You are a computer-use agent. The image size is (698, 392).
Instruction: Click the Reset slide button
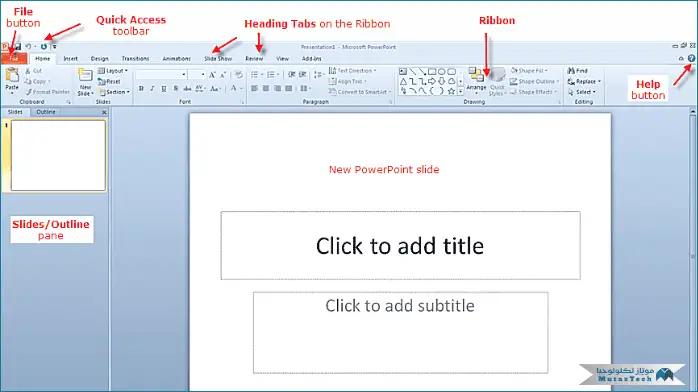pyautogui.click(x=109, y=81)
